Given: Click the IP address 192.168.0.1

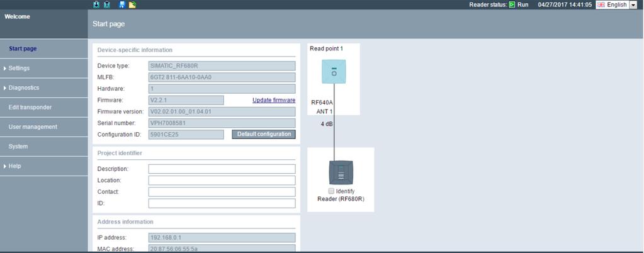Looking at the screenshot, I should pyautogui.click(x=222, y=238).
